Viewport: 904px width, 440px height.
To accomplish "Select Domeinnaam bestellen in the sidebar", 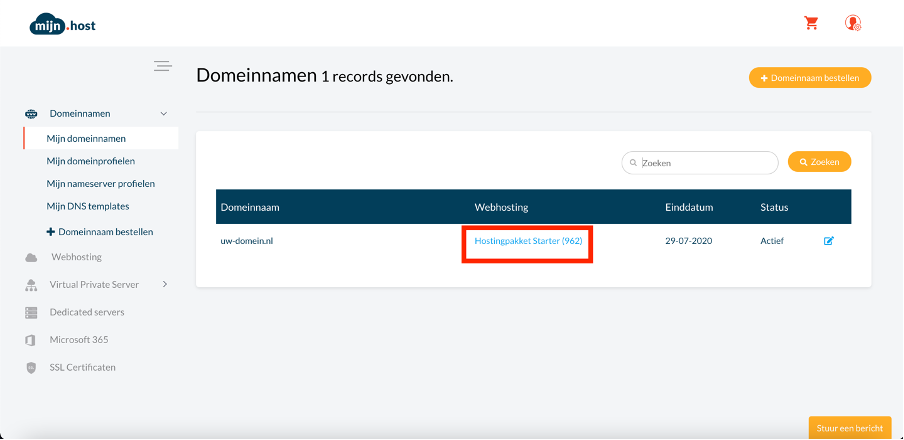I will pyautogui.click(x=100, y=232).
